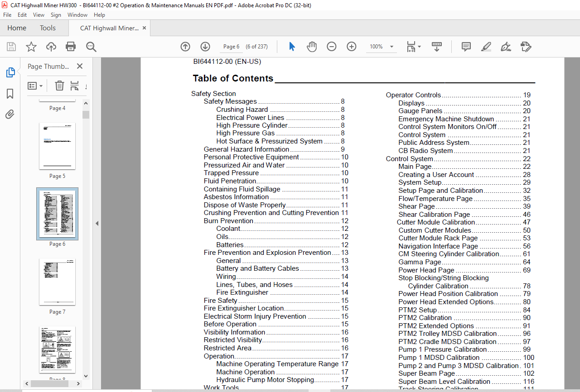
Task: Click the thumbnails panel scroll down arrow
Action: point(86,376)
